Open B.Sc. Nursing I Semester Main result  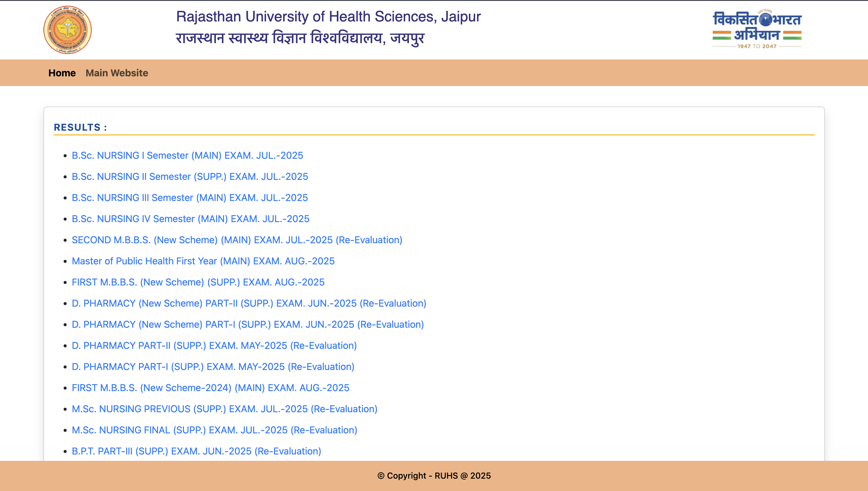point(187,155)
